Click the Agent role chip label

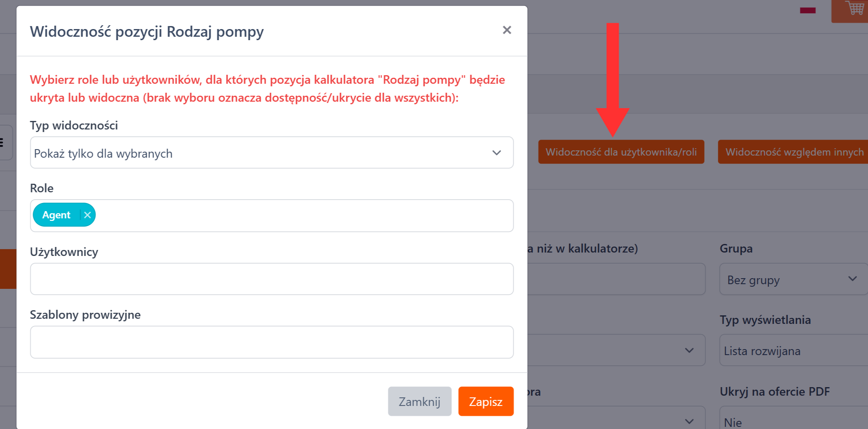click(x=56, y=215)
